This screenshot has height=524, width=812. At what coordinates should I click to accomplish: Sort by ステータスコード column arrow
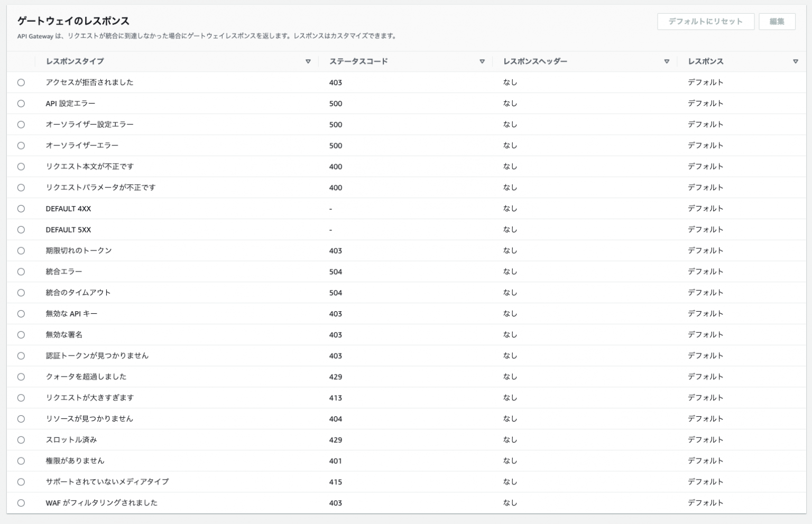point(482,61)
